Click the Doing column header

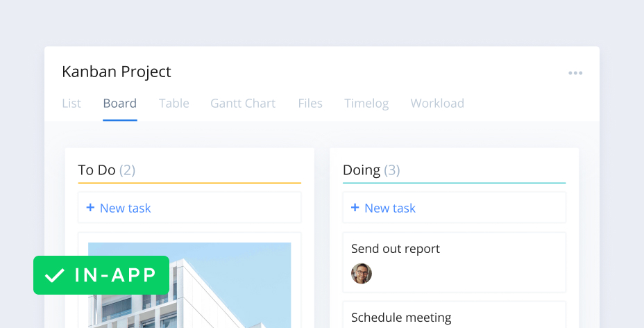(371, 170)
